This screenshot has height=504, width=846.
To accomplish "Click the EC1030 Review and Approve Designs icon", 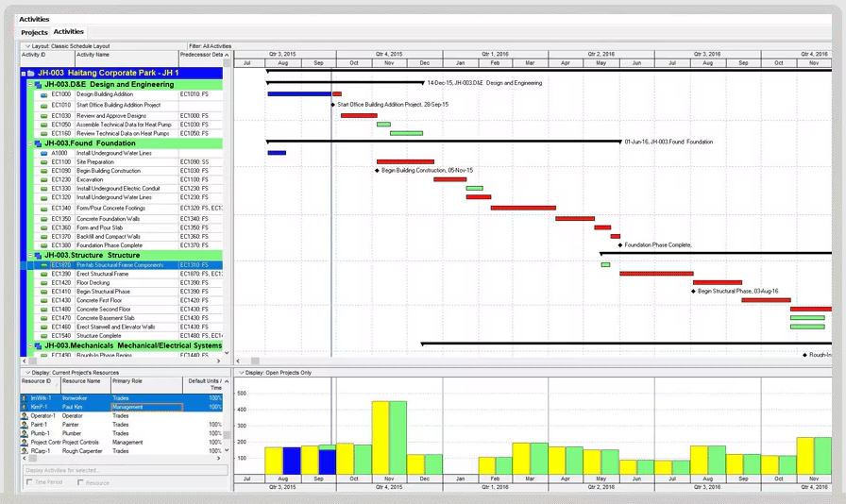I will click(44, 116).
